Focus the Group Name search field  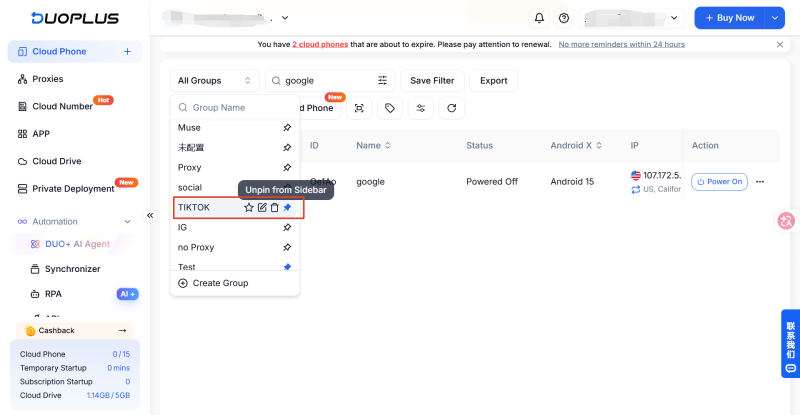click(235, 108)
